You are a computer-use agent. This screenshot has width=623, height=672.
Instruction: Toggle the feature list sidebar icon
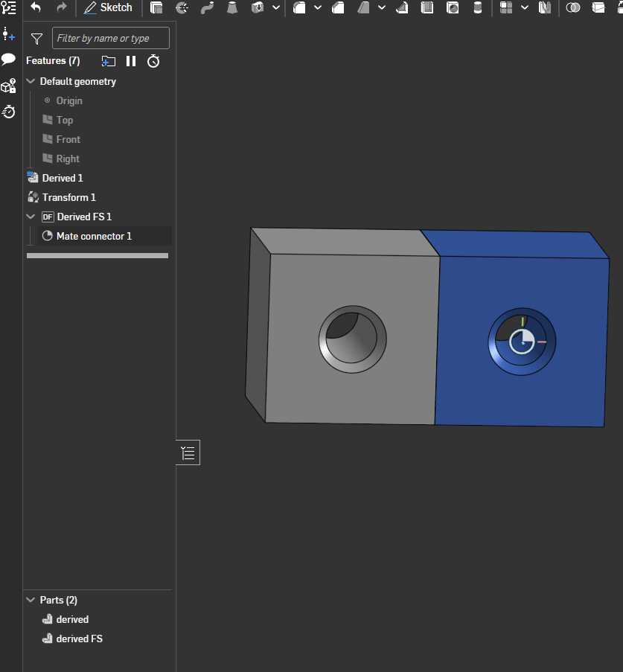click(x=9, y=7)
